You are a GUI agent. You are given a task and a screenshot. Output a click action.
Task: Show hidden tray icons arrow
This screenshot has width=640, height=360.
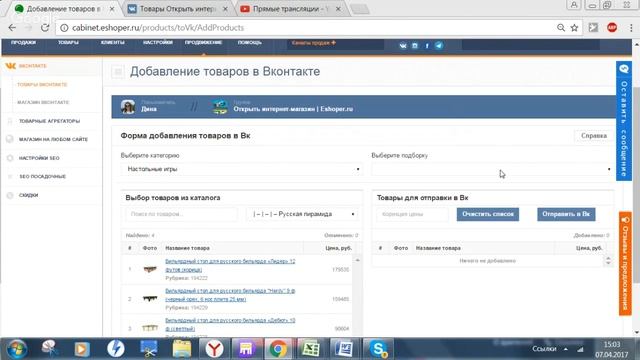(x=566, y=349)
